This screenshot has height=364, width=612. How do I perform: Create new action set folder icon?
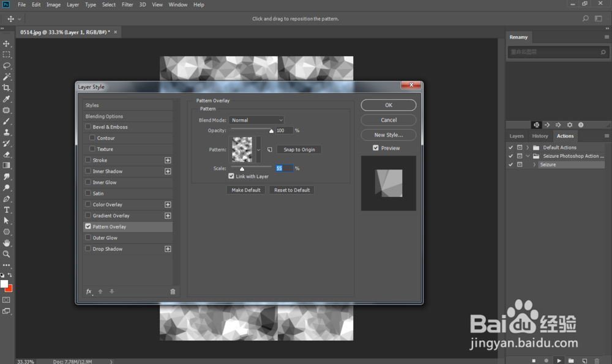(x=571, y=360)
